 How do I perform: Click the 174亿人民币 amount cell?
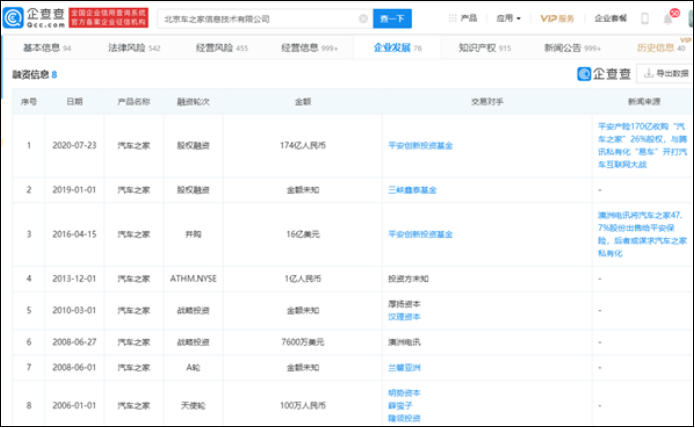coord(303,145)
